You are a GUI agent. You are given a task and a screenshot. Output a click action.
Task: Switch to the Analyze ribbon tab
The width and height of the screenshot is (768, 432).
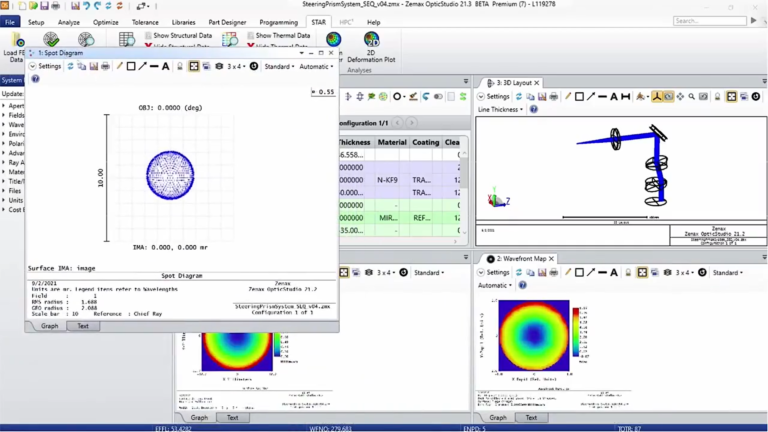point(69,22)
